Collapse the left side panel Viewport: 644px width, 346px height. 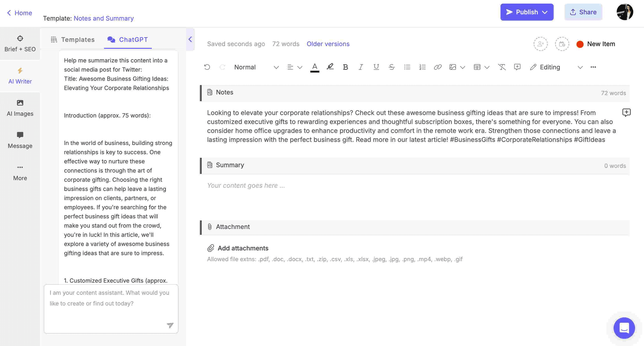190,39
